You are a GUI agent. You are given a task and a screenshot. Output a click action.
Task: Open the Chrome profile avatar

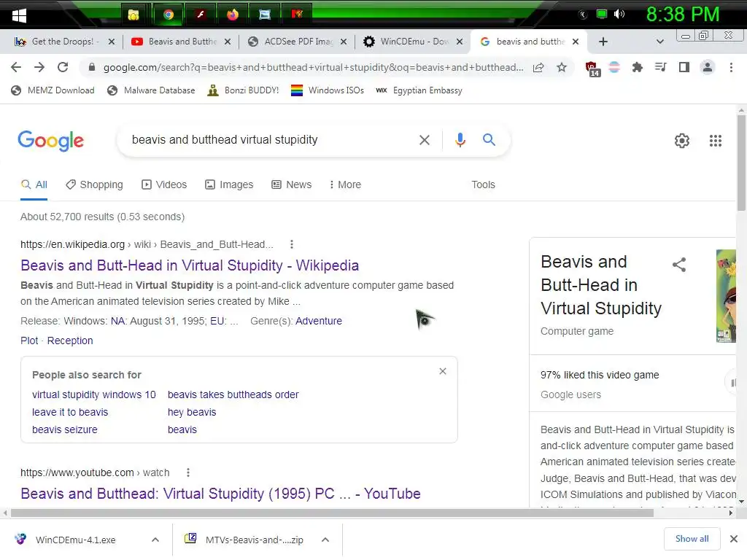tap(708, 67)
